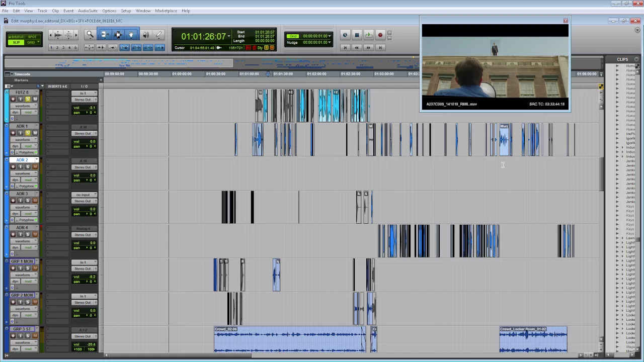Click the transport Play button
The width and height of the screenshot is (644, 362).
368,35
